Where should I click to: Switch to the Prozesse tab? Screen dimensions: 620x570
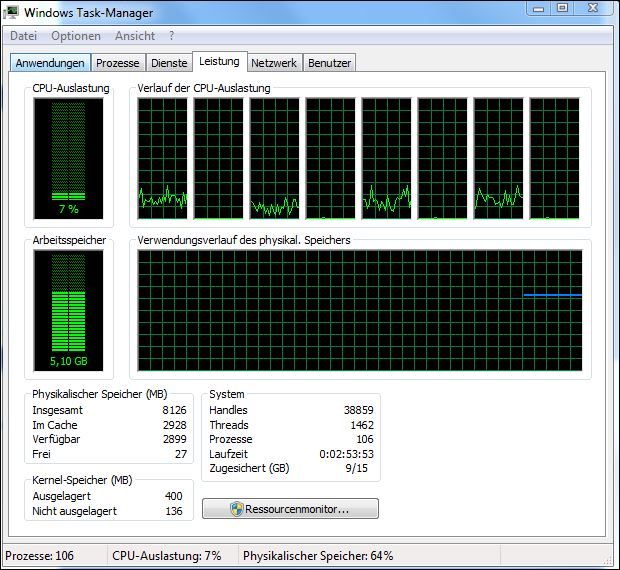[118, 63]
